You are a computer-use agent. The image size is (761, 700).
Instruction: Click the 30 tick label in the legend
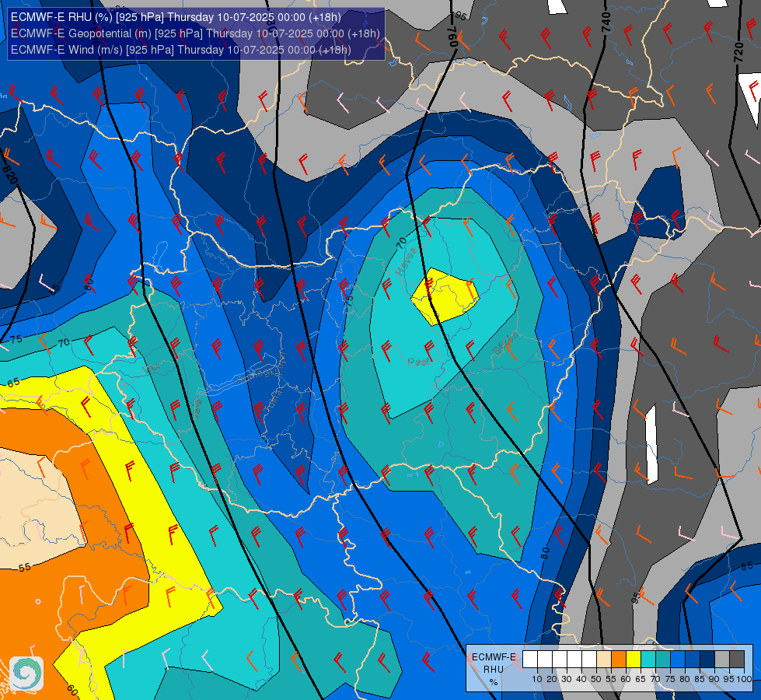coord(567,679)
